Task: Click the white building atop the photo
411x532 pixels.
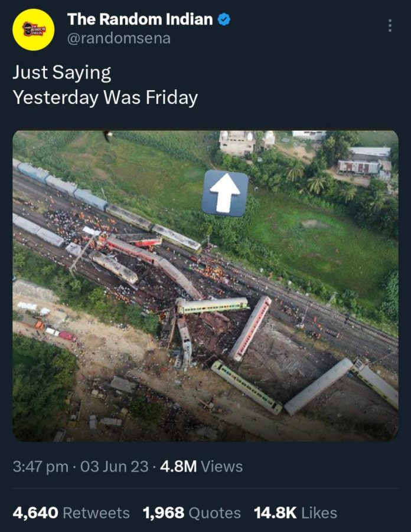Action: tap(237, 142)
